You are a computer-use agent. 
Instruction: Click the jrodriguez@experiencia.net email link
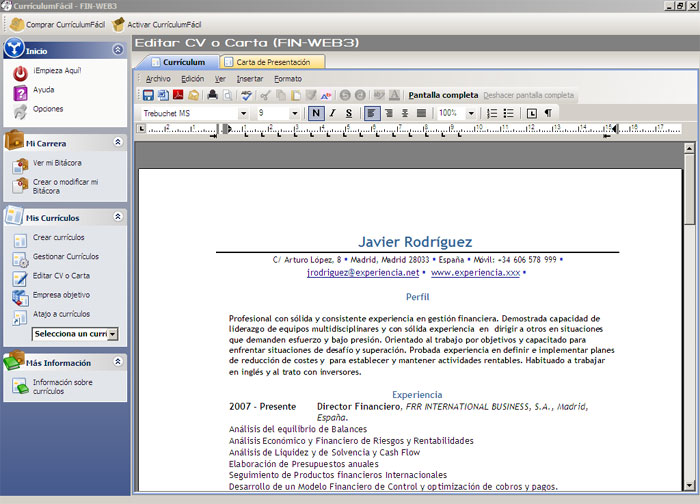tap(363, 273)
